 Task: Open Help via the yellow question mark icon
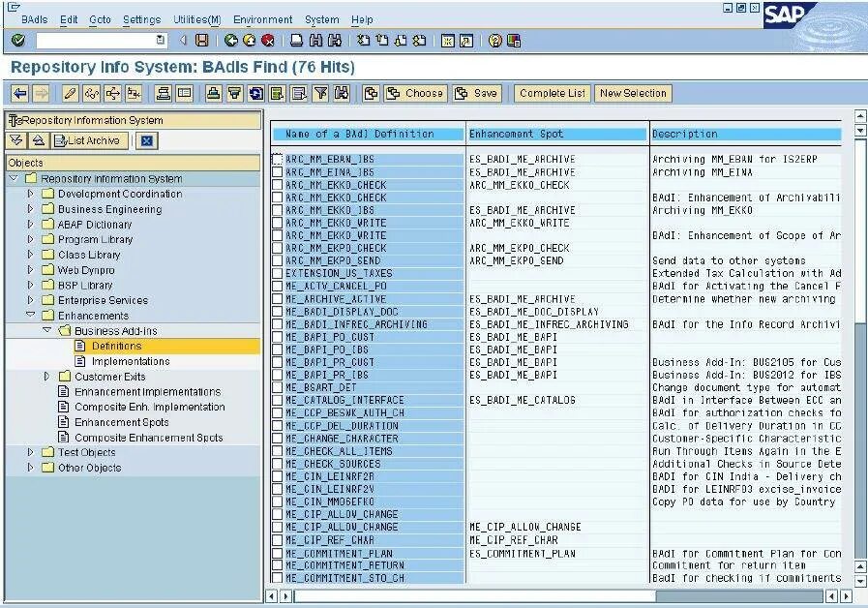tap(494, 41)
